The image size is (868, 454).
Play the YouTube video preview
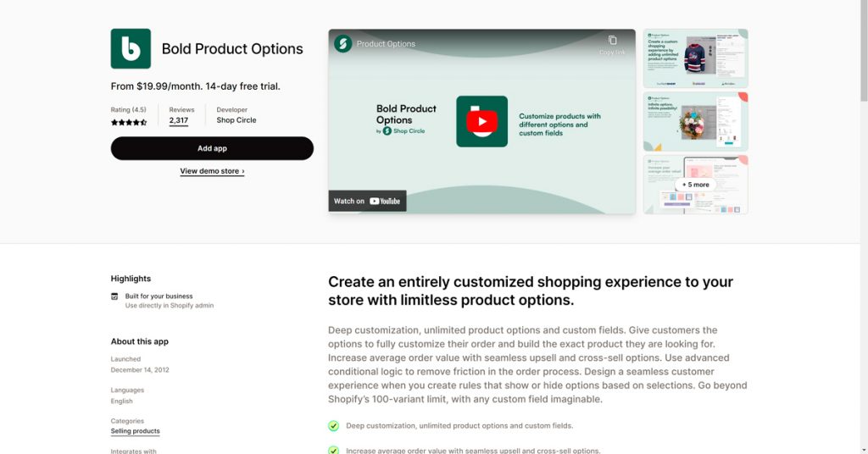click(481, 122)
